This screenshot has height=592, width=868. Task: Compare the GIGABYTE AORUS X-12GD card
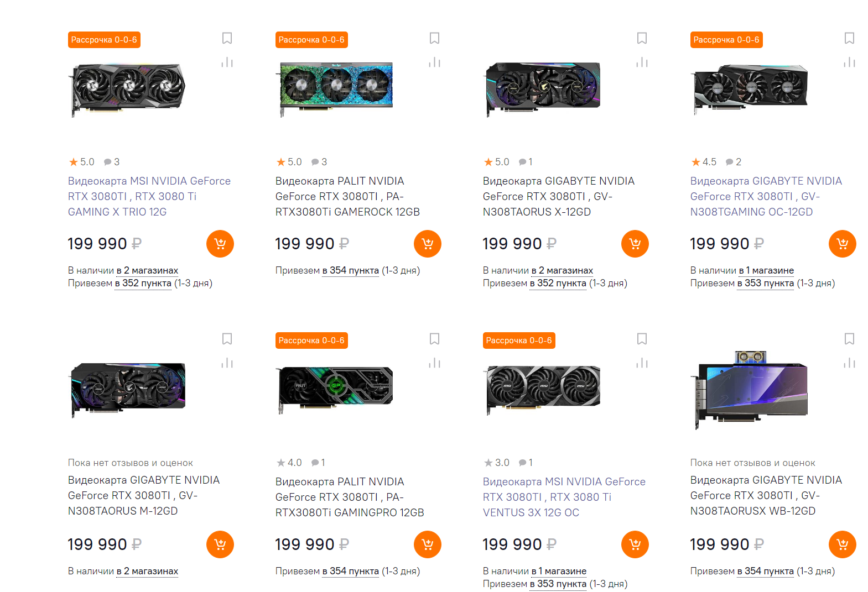click(x=642, y=62)
